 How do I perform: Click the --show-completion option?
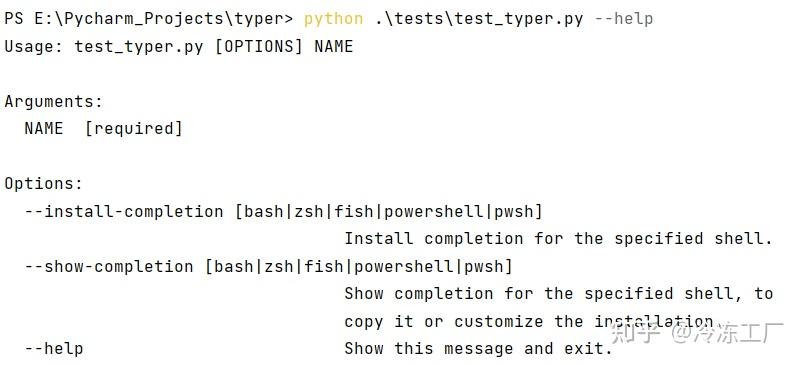coord(109,266)
